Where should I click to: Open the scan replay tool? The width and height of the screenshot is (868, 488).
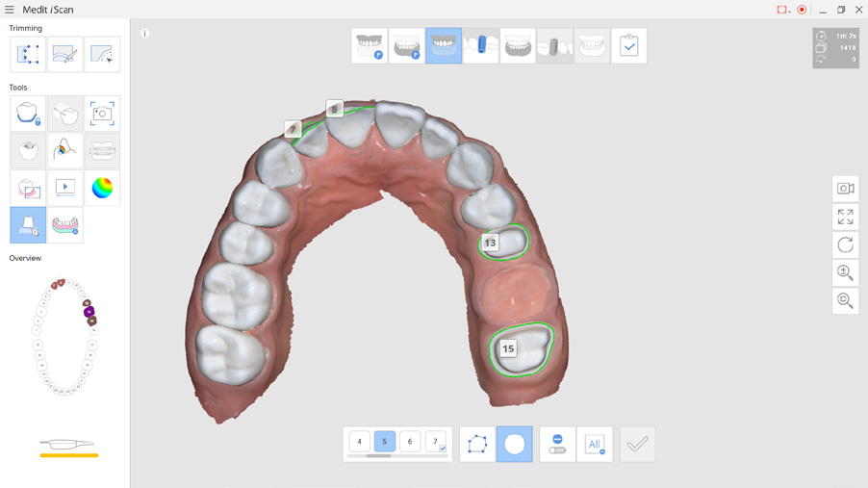pos(65,188)
